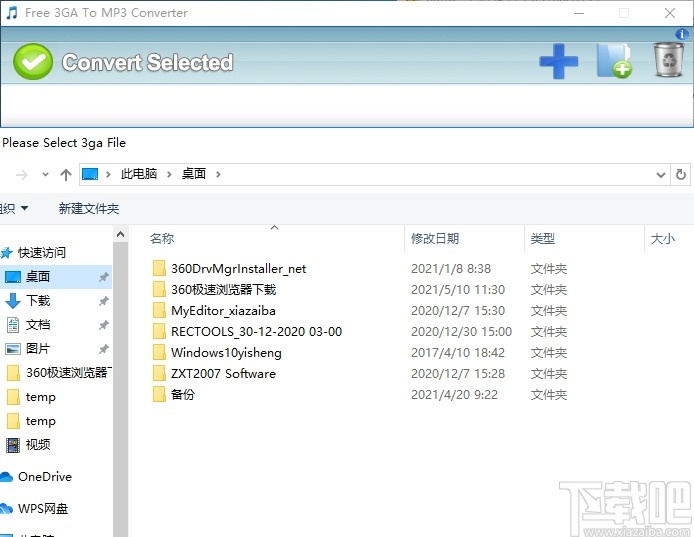Click the Windows10yisheng folder icon
Screen dimensions: 694x537
159,352
